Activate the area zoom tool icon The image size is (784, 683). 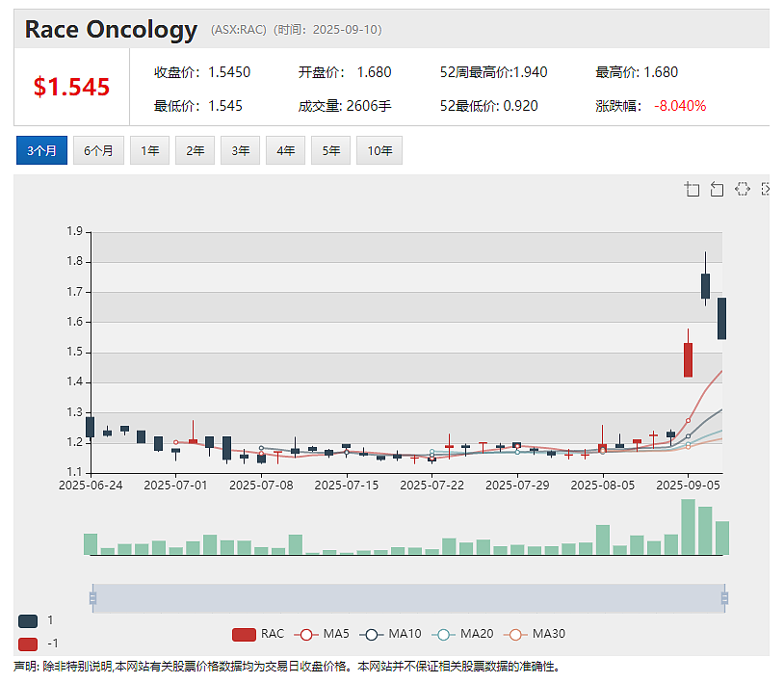(692, 189)
